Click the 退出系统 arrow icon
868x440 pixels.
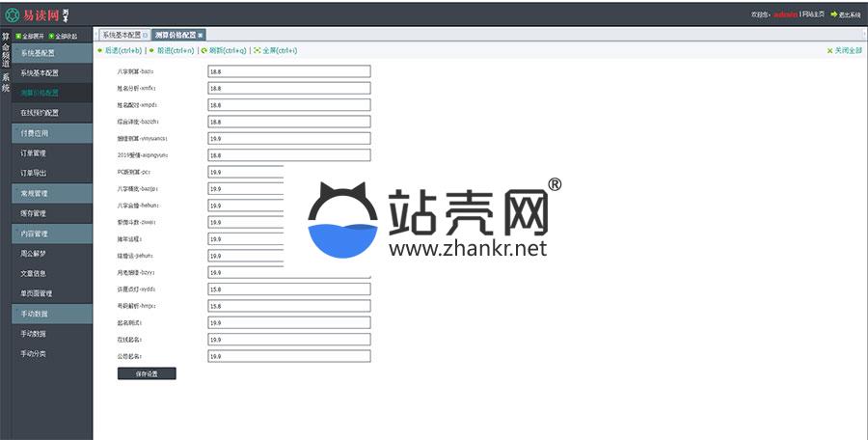(x=833, y=14)
